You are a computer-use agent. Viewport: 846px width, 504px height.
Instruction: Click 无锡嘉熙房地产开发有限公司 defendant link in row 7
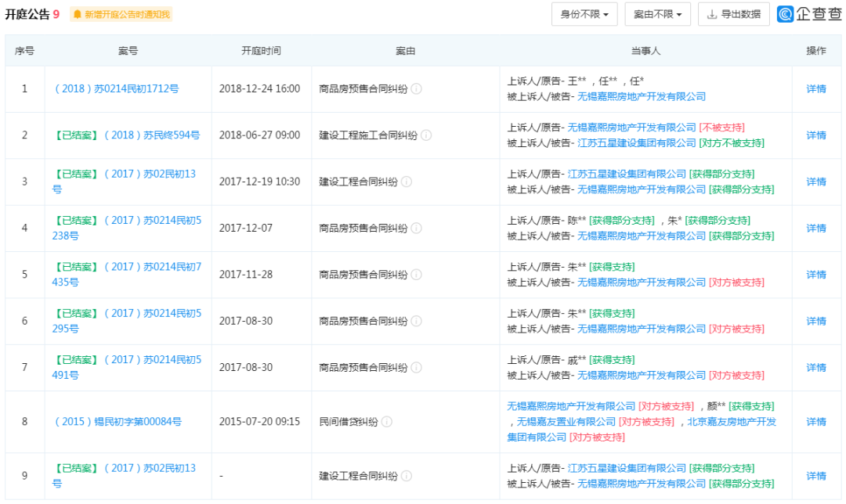click(642, 375)
